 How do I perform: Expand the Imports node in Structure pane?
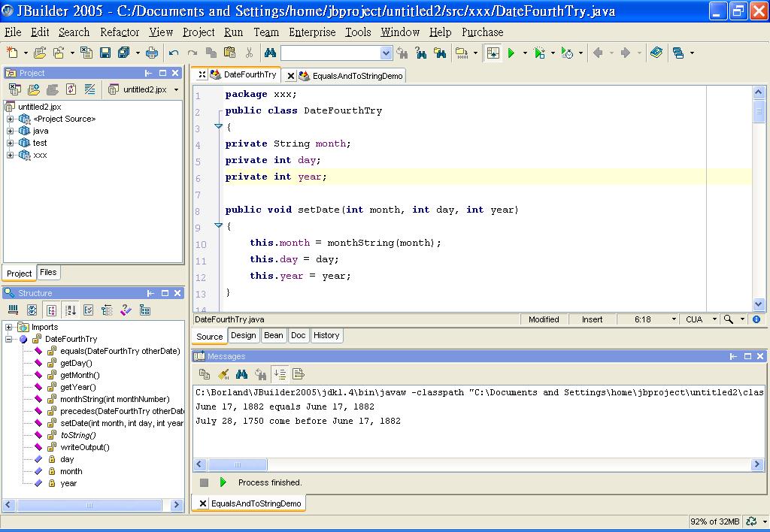pos(9,327)
